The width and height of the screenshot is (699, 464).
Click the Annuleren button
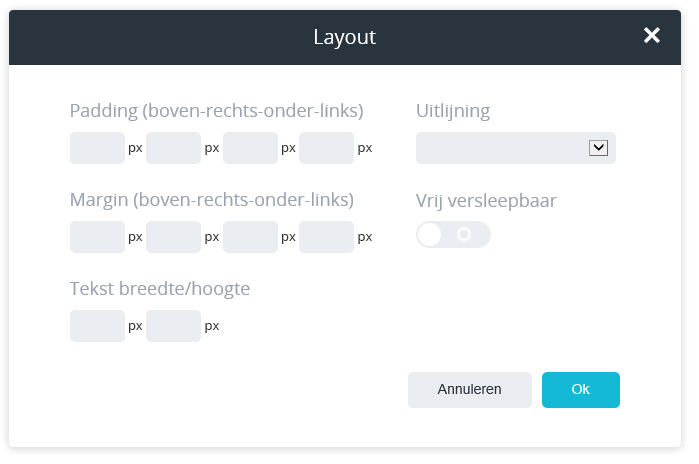click(x=469, y=390)
